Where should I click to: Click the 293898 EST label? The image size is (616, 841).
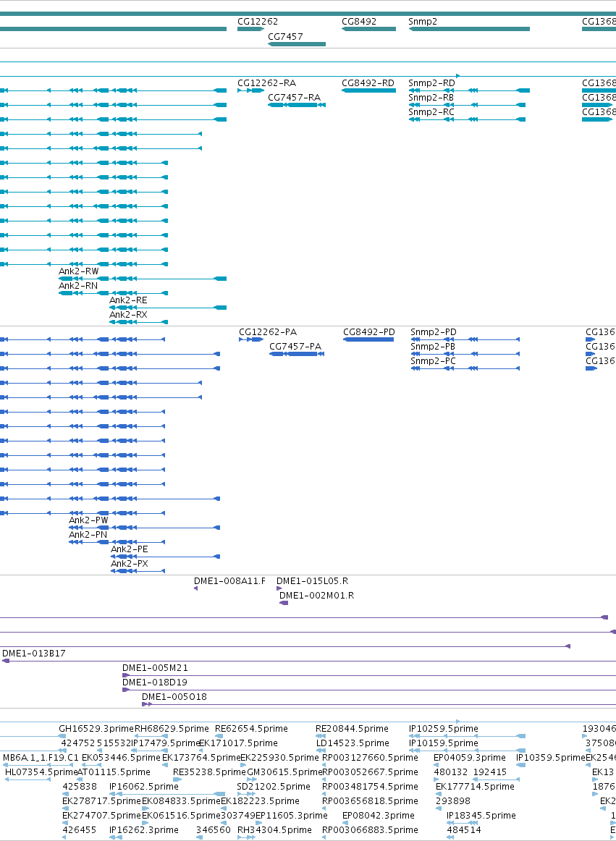click(453, 801)
